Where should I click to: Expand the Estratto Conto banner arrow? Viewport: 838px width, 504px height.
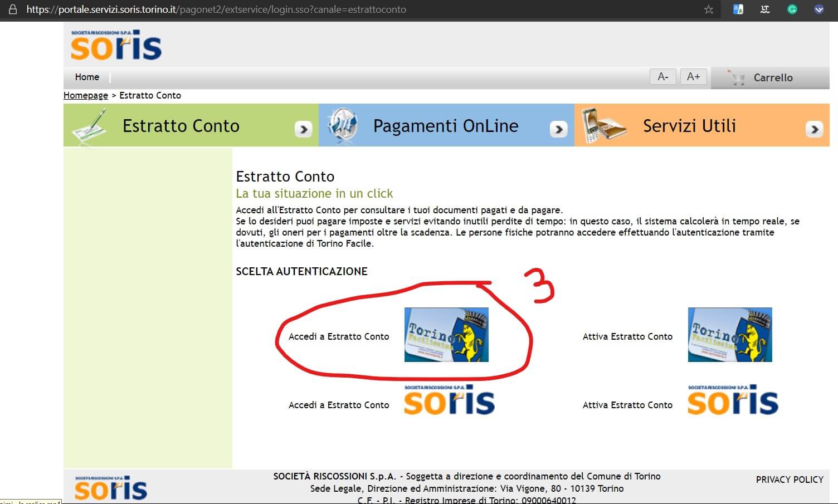click(303, 129)
